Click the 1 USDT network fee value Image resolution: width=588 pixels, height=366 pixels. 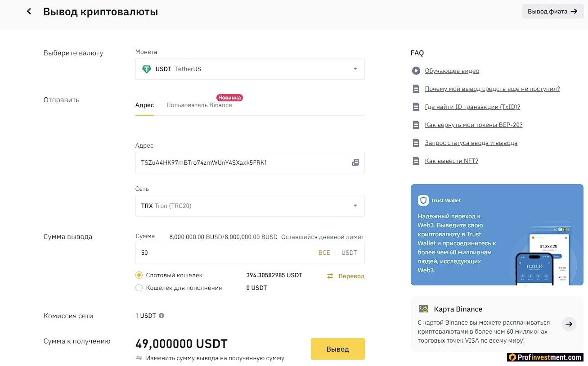145,316
